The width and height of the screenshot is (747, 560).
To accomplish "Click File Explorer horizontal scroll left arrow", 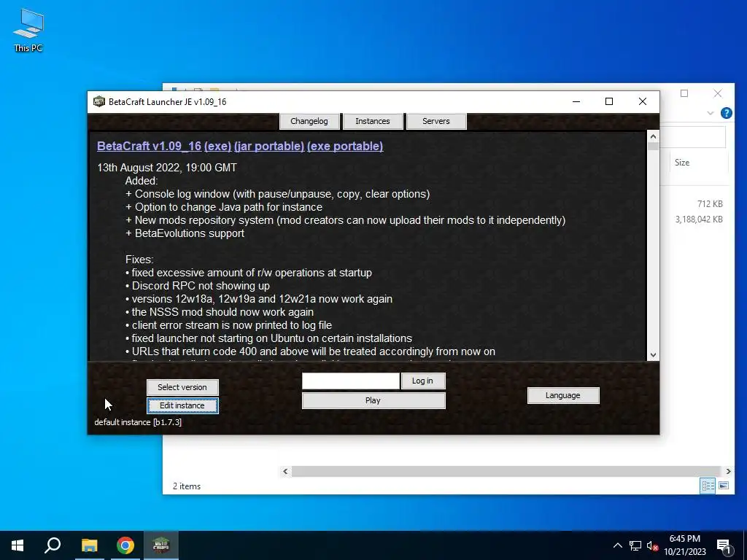I will pyautogui.click(x=285, y=472).
